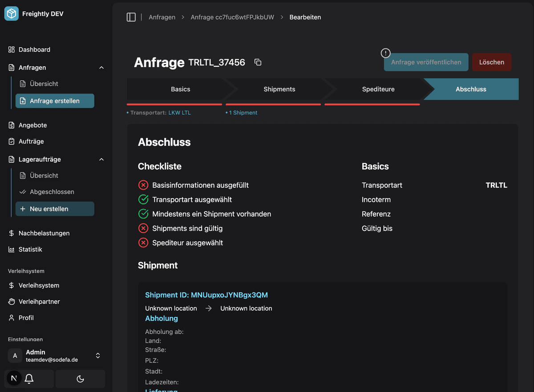Copy the Anfrage ID TRLTL_37456

[258, 62]
